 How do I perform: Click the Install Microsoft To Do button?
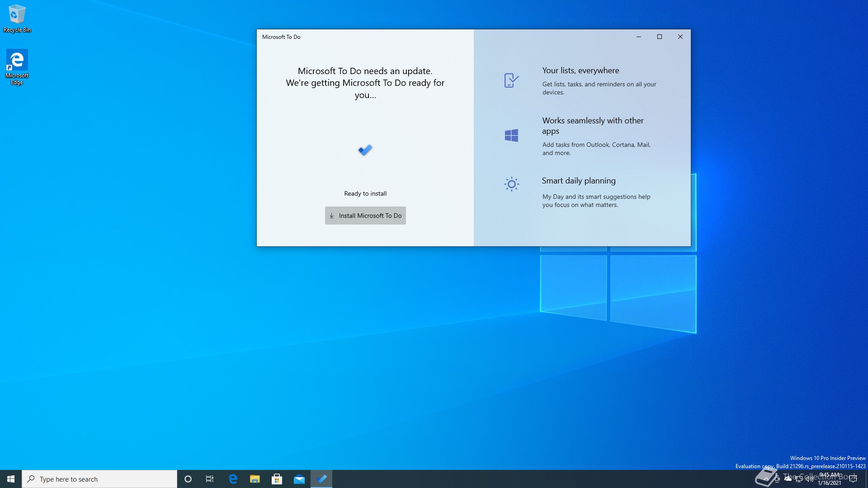365,216
